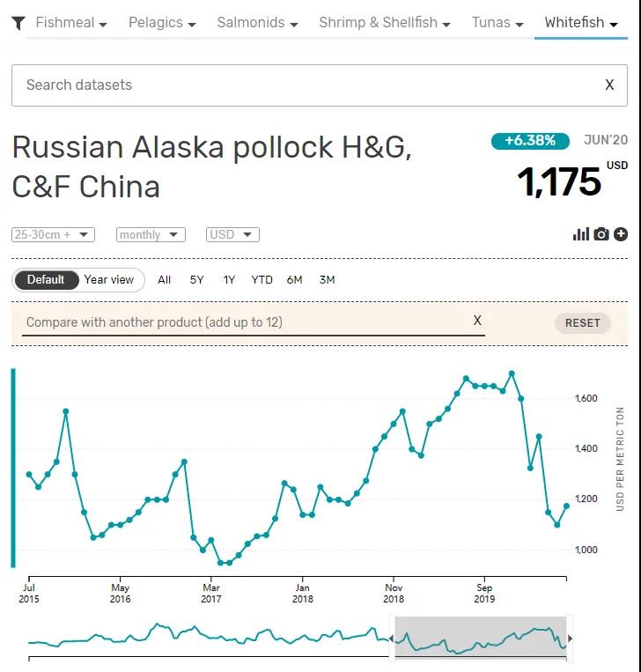Select the 3M time range
Image resolution: width=641 pixels, height=672 pixels.
click(327, 280)
